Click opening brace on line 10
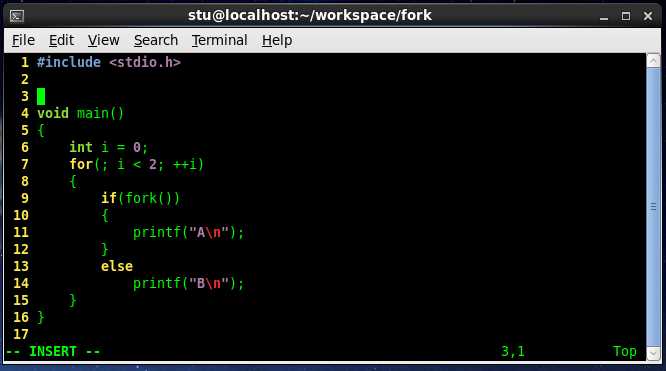The width and height of the screenshot is (666, 371). 104,215
